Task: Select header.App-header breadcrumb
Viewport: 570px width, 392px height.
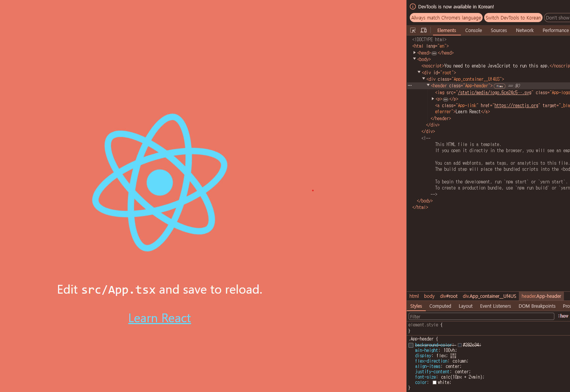Action: click(541, 296)
